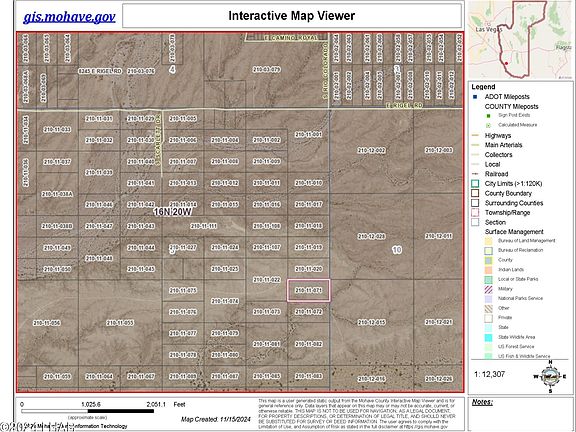Screen dimensions: 576x432
Task: Click the Township/Range pink box symbol
Action: [x=475, y=213]
